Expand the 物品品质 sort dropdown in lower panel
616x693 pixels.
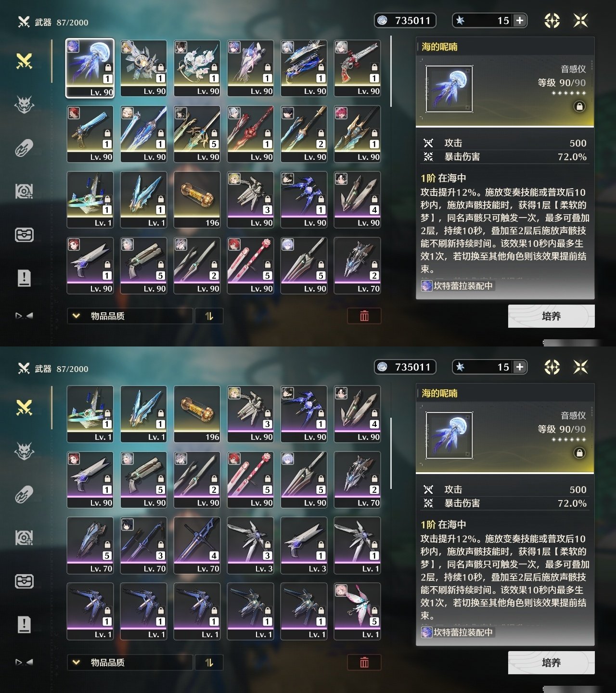130,662
